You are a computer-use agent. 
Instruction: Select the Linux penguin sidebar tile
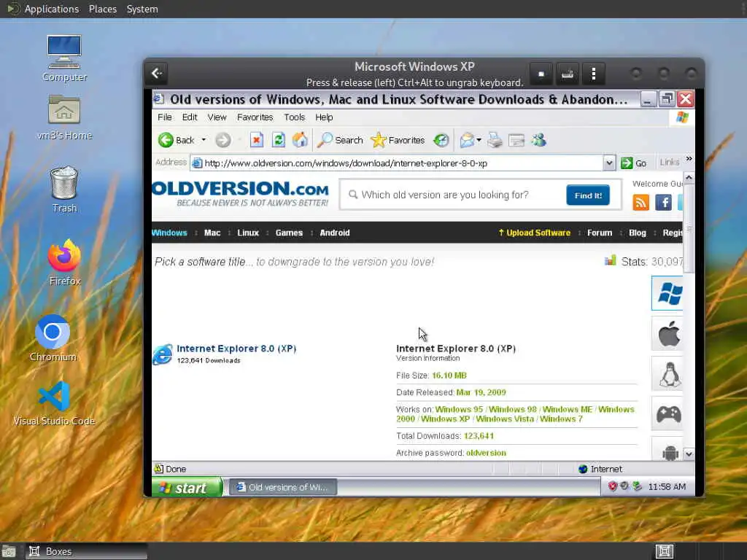pos(667,374)
